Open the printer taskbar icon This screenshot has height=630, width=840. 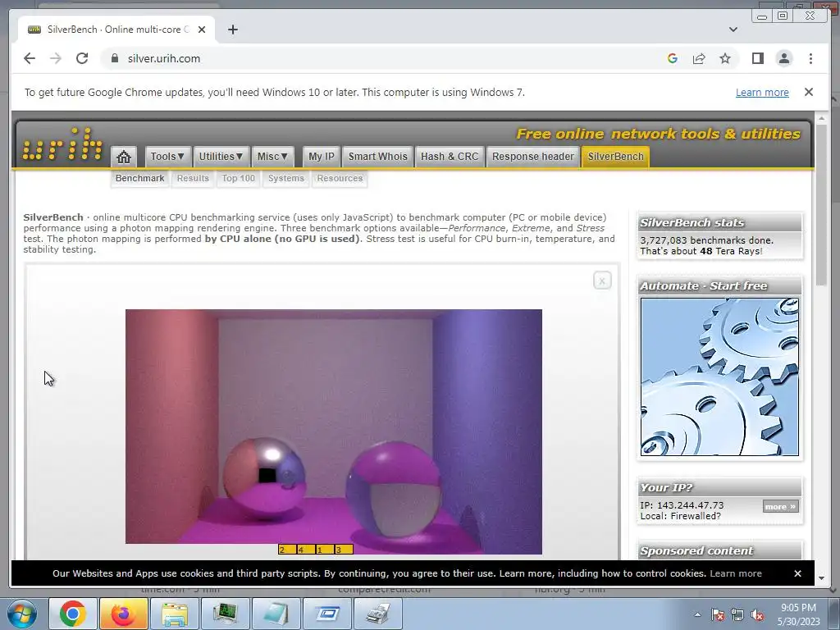[x=377, y=614]
